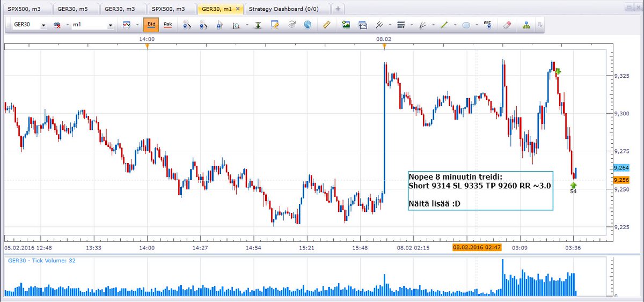This screenshot has height=302, width=644.
Task: Select the ABC text label tool
Action: click(488, 25)
